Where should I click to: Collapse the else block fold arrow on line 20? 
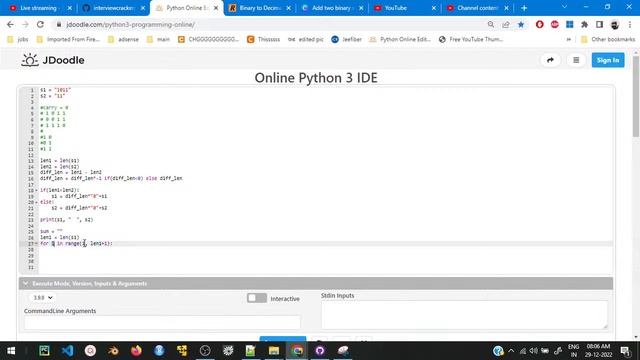[x=36, y=202]
